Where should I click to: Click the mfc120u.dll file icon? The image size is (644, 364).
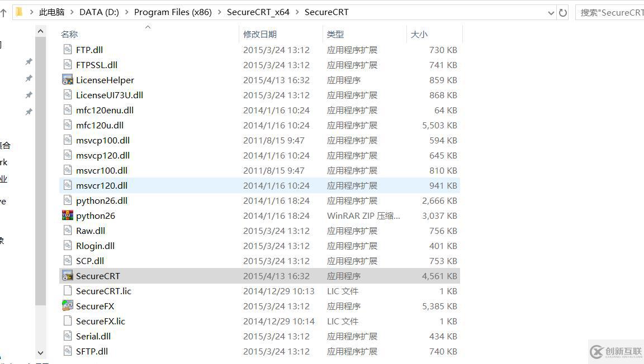68,125
